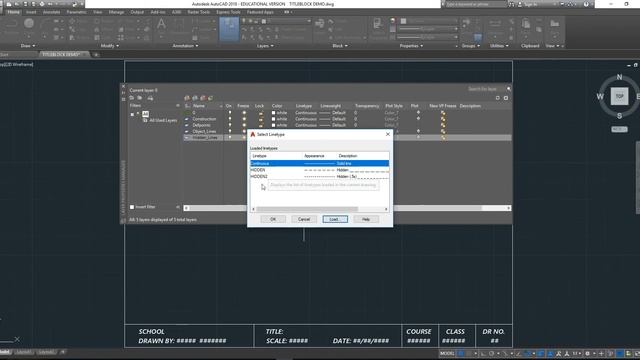
Task: Click Cancel in Select Linetype dialog
Action: point(304,219)
